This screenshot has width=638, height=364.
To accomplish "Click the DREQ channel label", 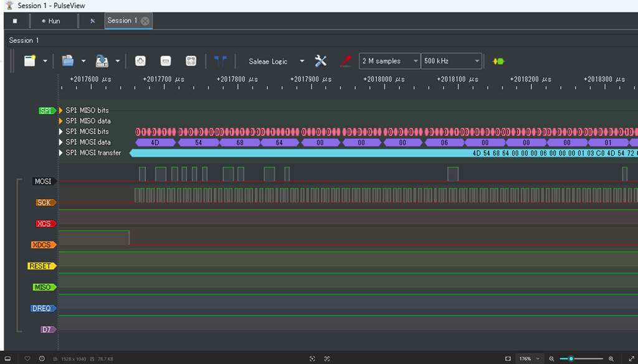I will coord(43,309).
